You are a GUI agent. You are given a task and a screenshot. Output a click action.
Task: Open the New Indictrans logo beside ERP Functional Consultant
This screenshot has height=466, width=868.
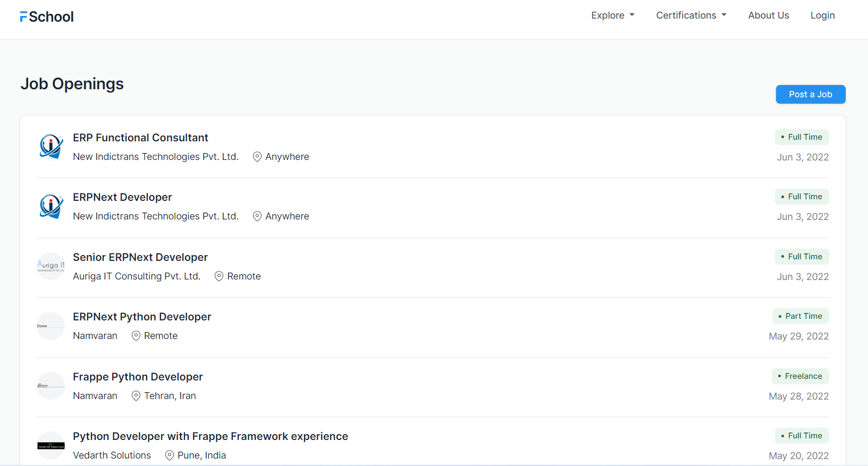point(51,147)
